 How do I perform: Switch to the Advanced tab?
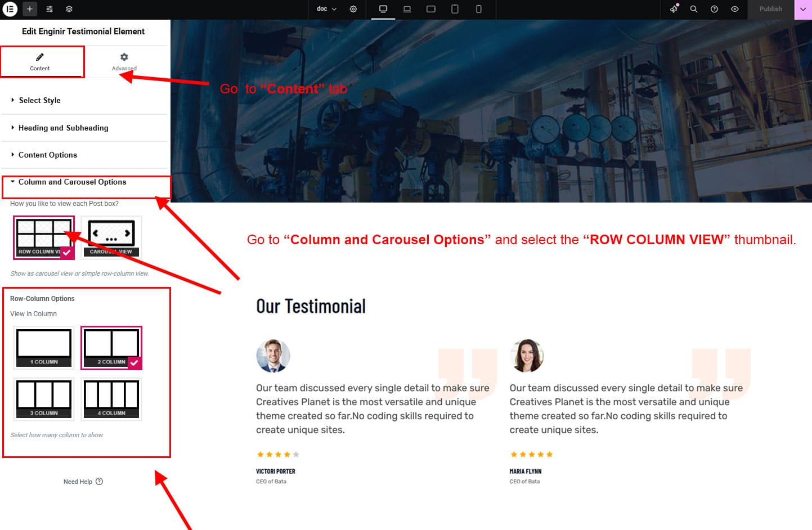pos(124,61)
